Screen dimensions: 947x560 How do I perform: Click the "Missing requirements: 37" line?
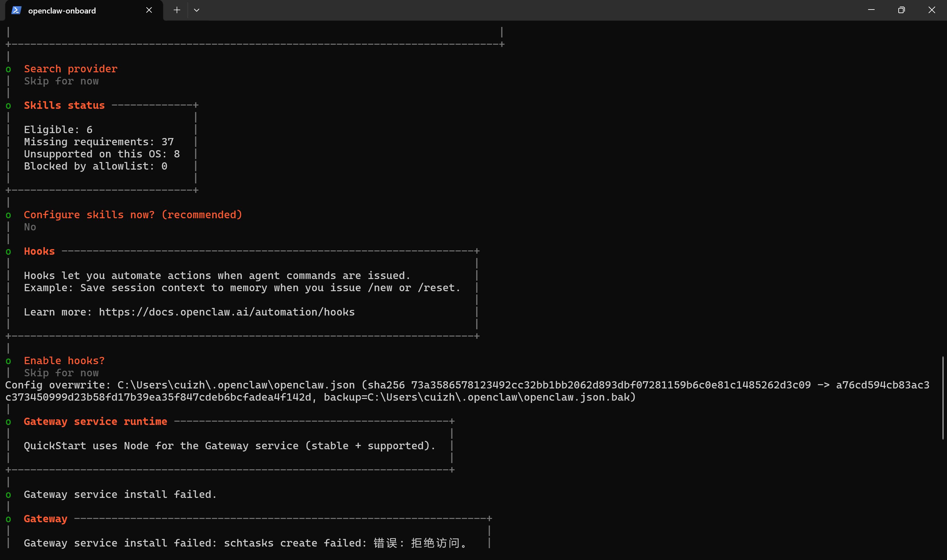99,142
